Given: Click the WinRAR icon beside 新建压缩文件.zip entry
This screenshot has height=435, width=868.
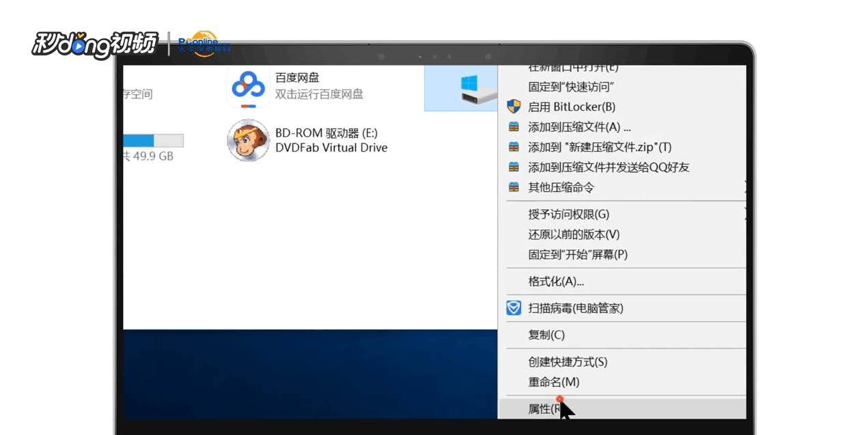Looking at the screenshot, I should [x=513, y=147].
